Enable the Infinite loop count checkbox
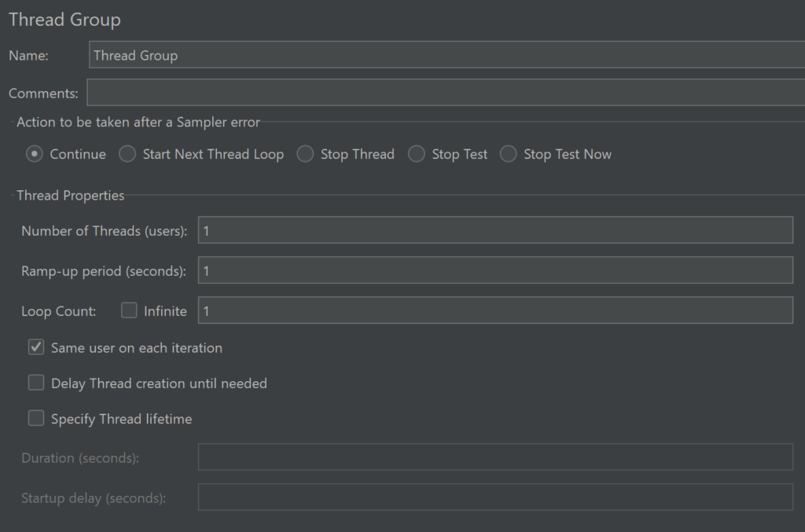 coord(129,310)
